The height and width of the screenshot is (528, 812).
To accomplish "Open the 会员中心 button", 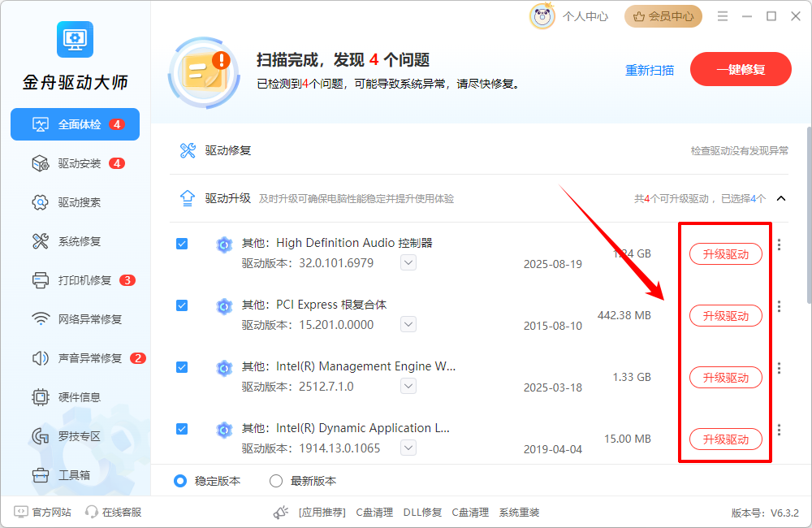I will (x=663, y=16).
